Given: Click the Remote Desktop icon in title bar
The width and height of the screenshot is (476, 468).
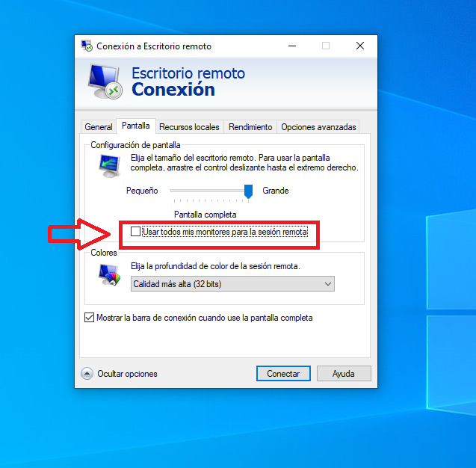Looking at the screenshot, I should (x=87, y=46).
